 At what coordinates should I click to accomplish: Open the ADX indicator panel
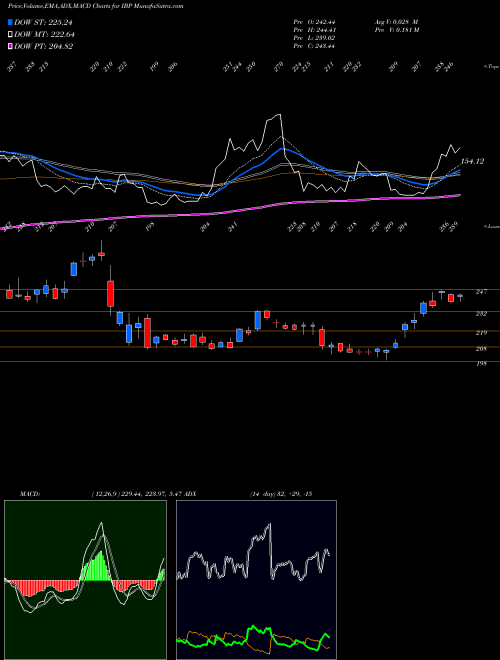pyautogui.click(x=256, y=580)
